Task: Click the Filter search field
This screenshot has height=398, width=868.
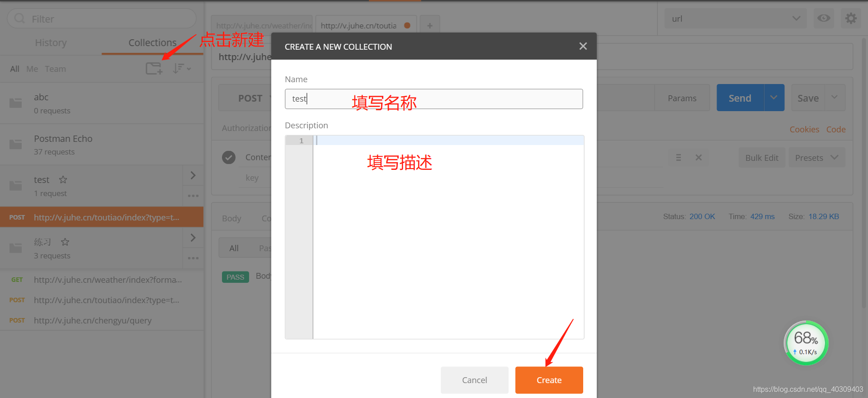Action: click(x=102, y=19)
